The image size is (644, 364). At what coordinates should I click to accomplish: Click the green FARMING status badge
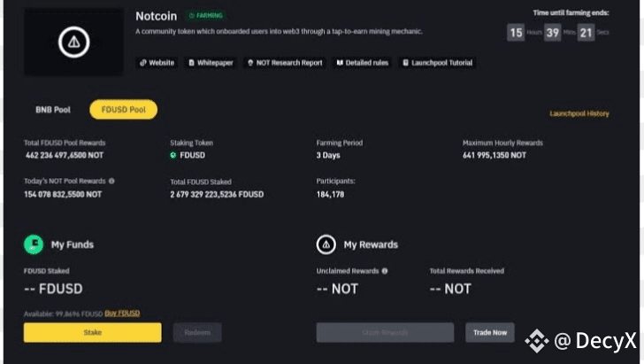(x=205, y=16)
